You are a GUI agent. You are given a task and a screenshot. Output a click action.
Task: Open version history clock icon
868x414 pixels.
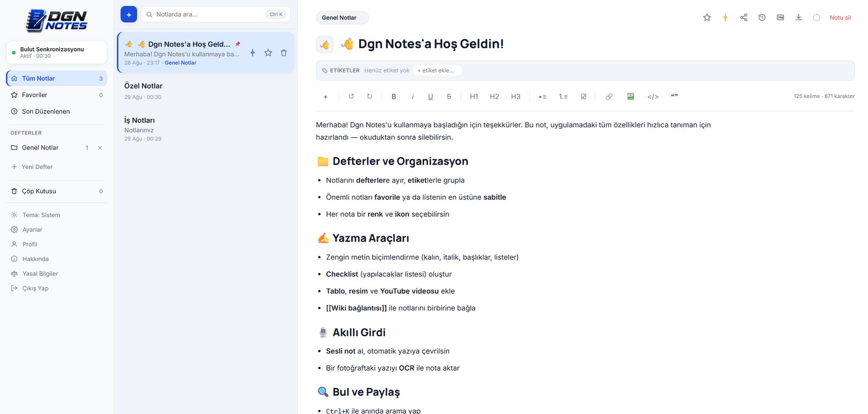point(762,17)
